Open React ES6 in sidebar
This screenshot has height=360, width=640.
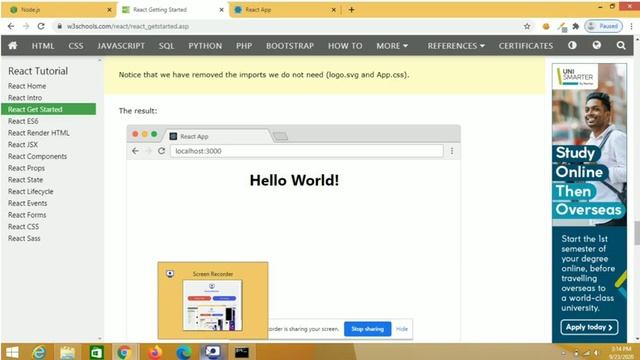23,121
